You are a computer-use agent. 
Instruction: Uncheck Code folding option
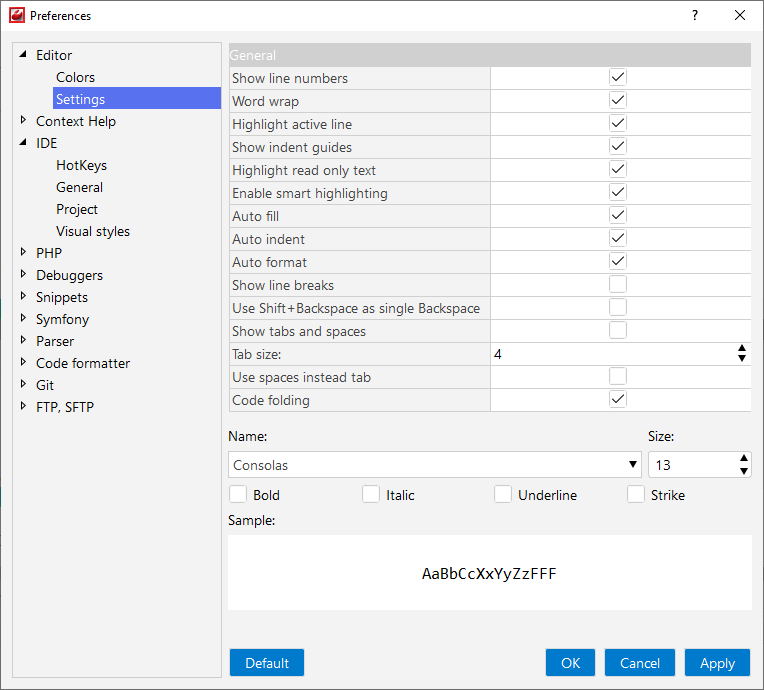click(618, 399)
